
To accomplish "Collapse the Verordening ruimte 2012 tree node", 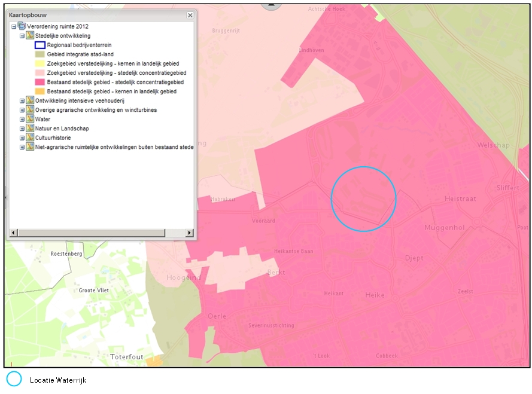I will 14,27.
